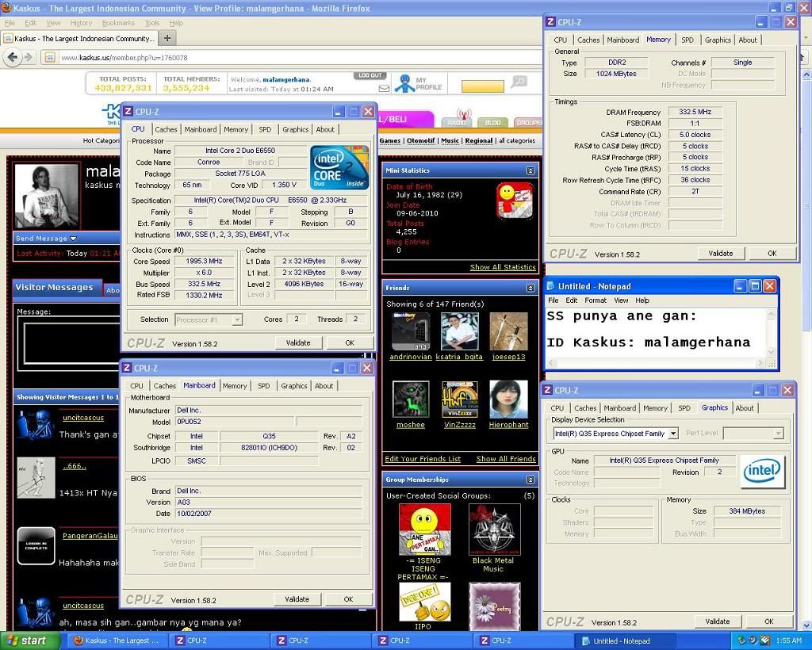Open the Send Message dropdown arrow
The width and height of the screenshot is (812, 650).
tap(73, 239)
